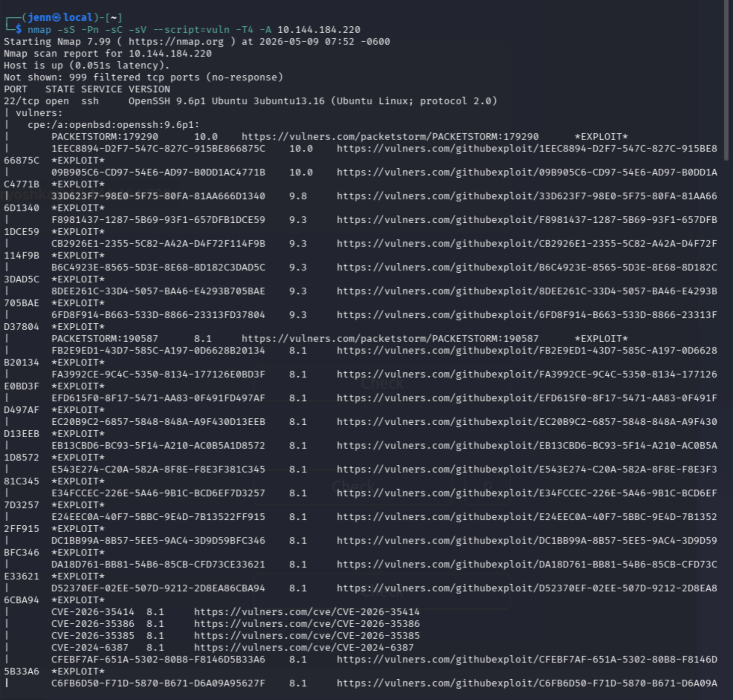Screen dimensions: 733x700
Task: Click the *EXPLOIT* tag on the PACKETSTORM:190587 row
Action: click(601, 339)
